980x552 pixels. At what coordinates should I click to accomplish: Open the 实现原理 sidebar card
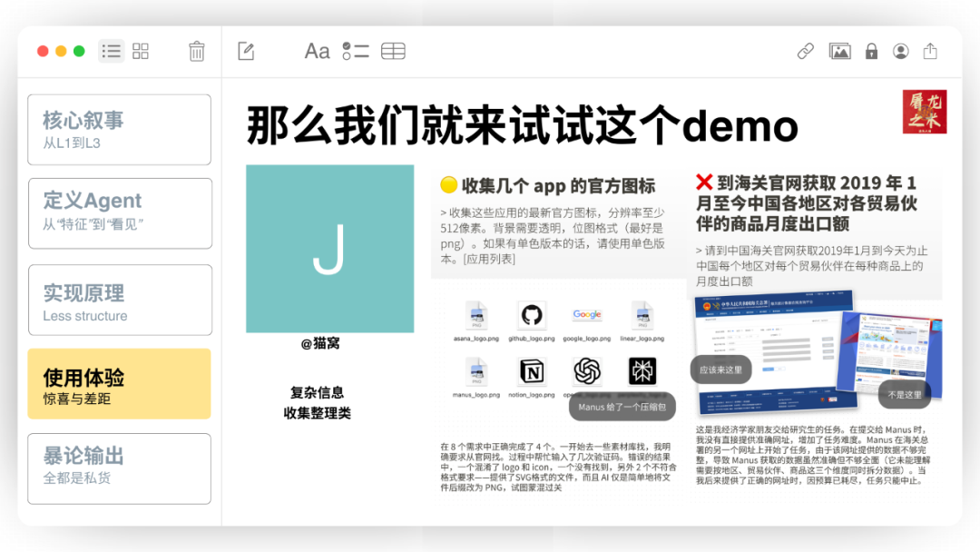pyautogui.click(x=119, y=300)
